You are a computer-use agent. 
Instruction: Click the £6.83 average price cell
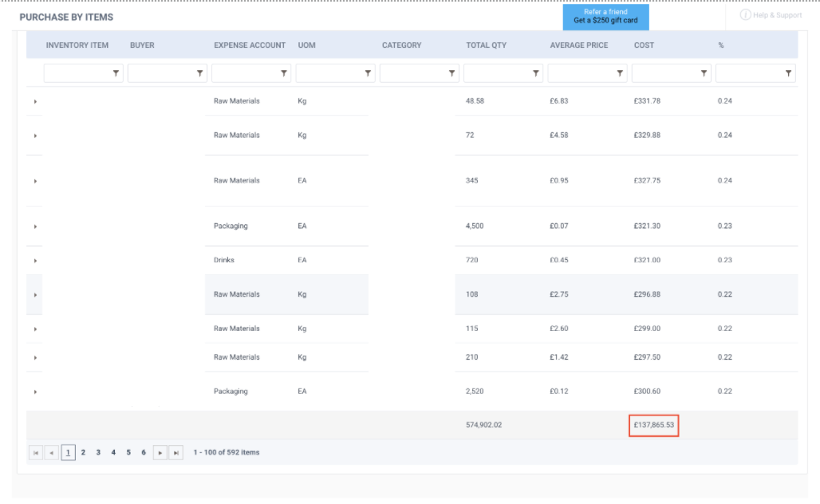pyautogui.click(x=558, y=101)
